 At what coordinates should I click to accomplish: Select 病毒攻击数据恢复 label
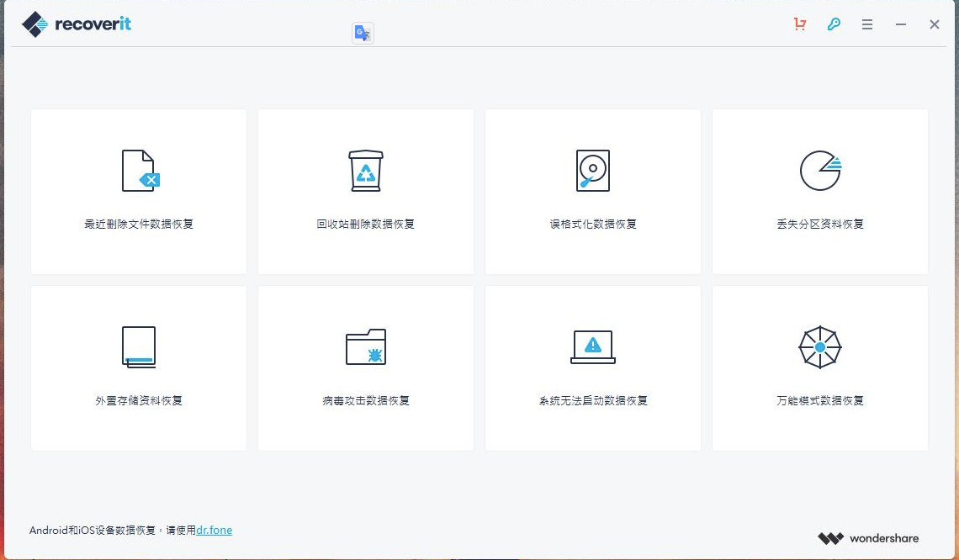(x=366, y=400)
